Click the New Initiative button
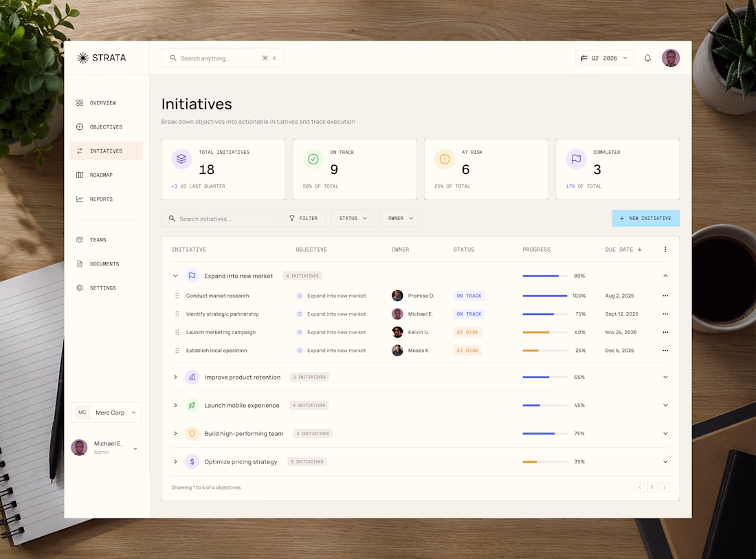This screenshot has width=756, height=559. click(x=645, y=218)
